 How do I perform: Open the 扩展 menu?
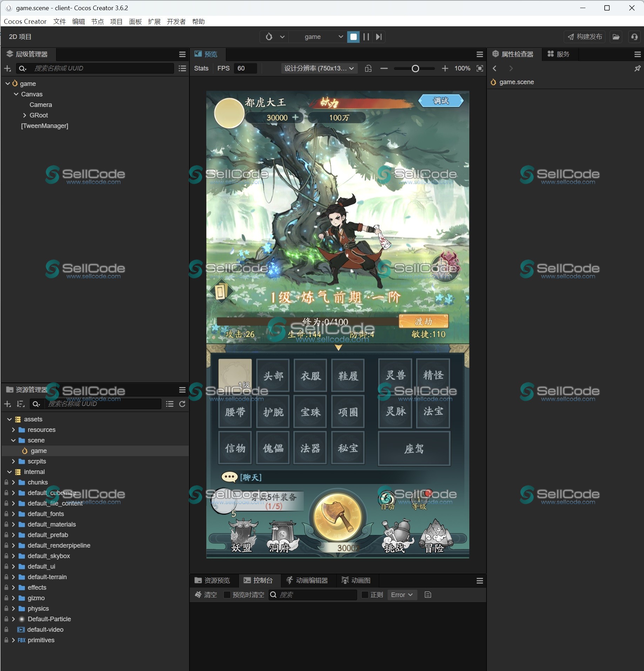point(154,22)
